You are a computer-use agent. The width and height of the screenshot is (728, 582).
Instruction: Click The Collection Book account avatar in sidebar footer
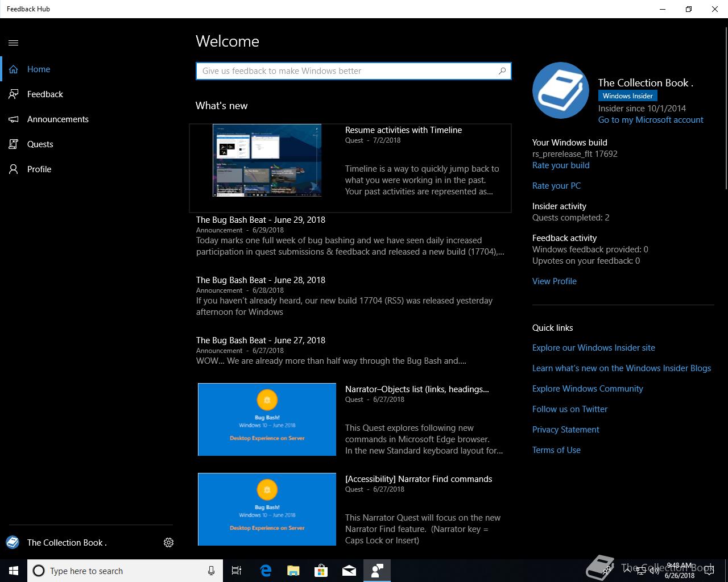point(13,542)
